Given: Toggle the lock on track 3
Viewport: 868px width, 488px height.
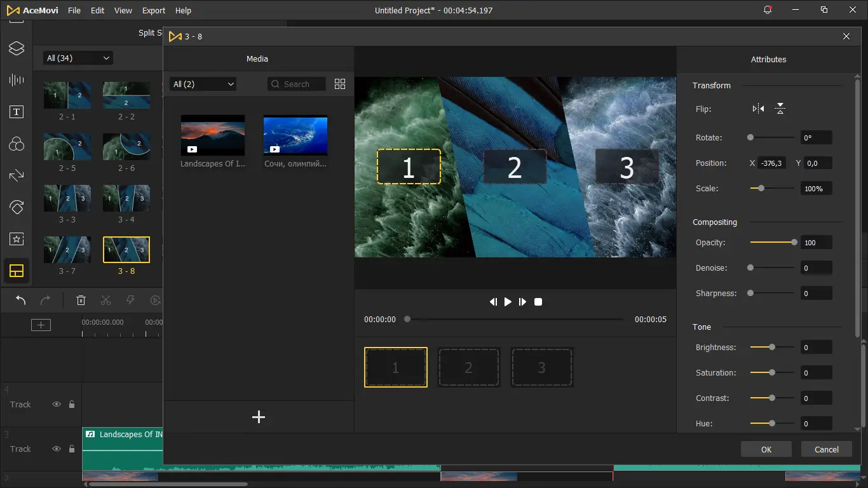Looking at the screenshot, I should 72,449.
